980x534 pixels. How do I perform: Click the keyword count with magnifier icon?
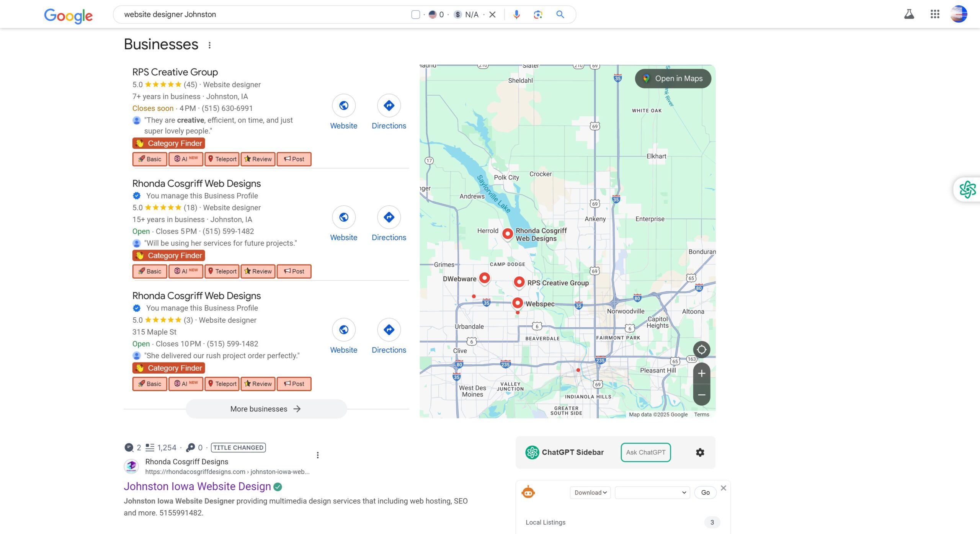pyautogui.click(x=194, y=447)
